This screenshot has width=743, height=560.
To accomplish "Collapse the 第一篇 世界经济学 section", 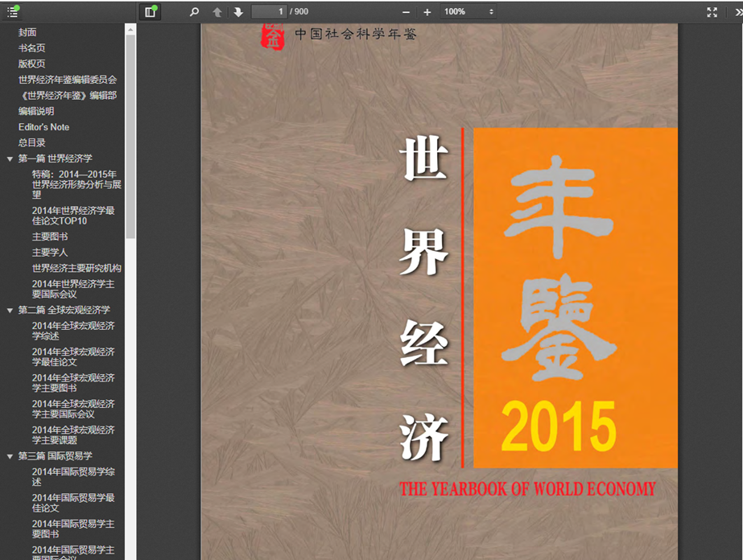I will [10, 159].
